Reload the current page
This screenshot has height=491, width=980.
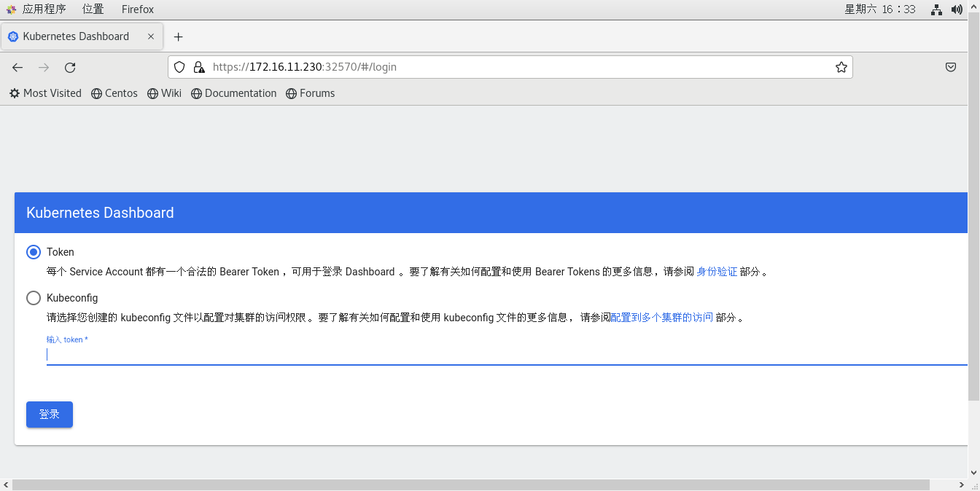point(70,68)
